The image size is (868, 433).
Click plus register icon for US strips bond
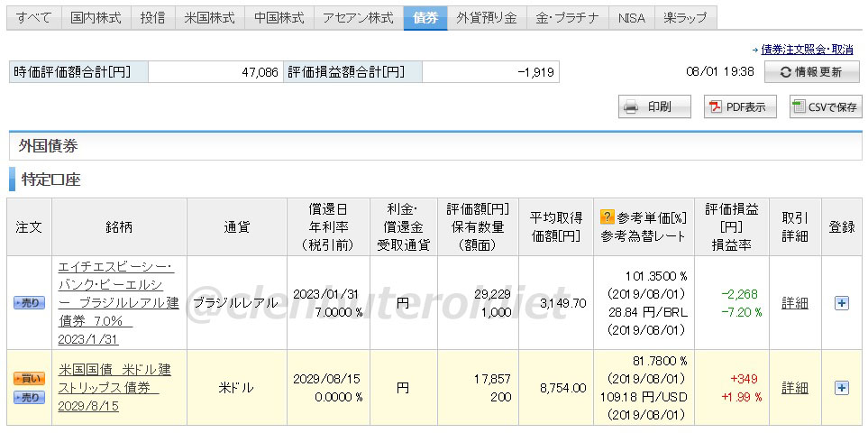click(x=842, y=388)
